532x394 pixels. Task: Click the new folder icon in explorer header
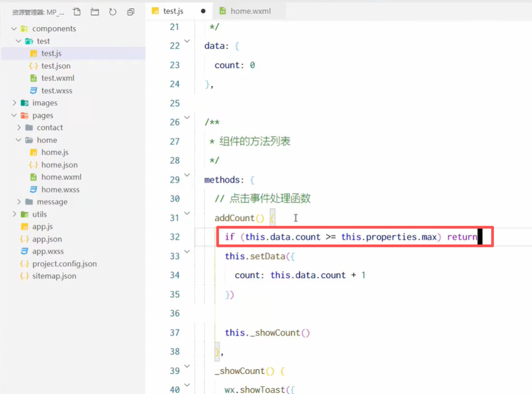[95, 12]
